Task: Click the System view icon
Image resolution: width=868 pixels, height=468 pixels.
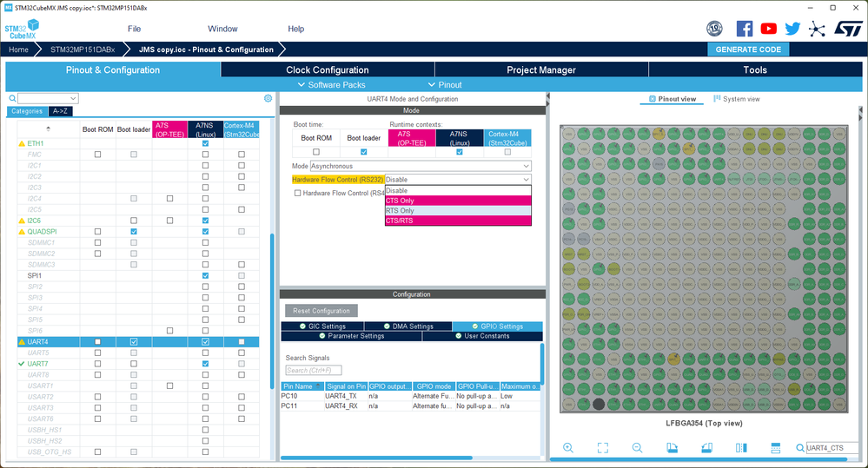Action: (717, 98)
